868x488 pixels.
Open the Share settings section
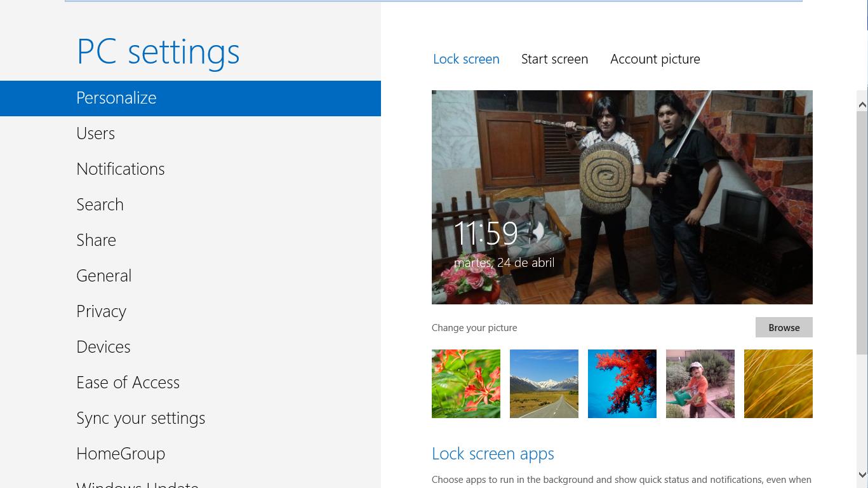click(96, 240)
